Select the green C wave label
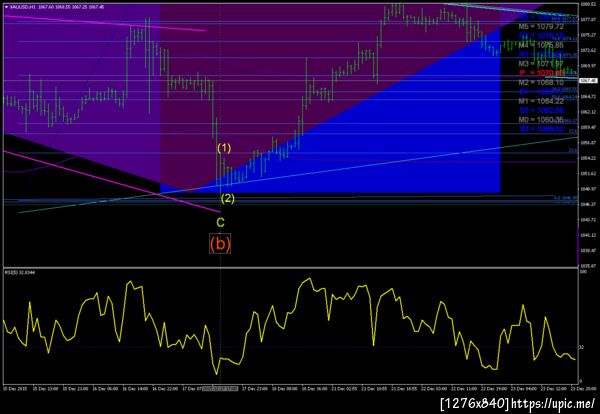The image size is (600, 414). [220, 222]
